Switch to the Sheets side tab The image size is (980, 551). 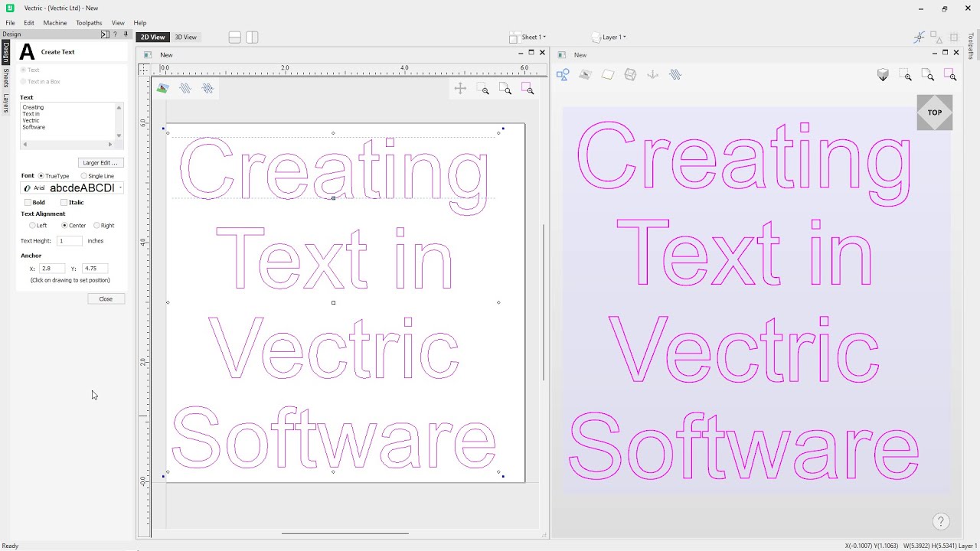(5, 78)
